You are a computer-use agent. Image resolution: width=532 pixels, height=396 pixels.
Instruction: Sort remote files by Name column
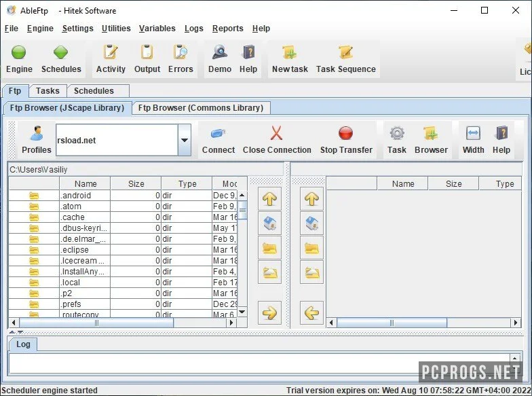[403, 183]
